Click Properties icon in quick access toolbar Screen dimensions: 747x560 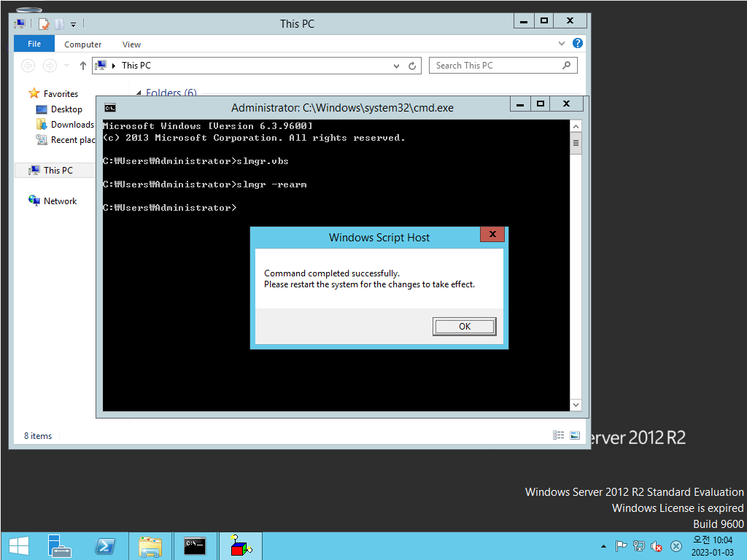pos(44,24)
